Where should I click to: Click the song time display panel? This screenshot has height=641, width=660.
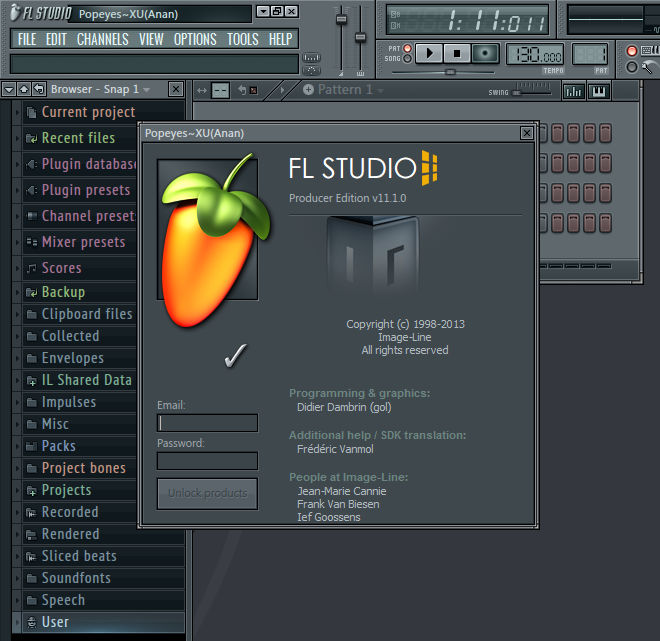point(468,20)
